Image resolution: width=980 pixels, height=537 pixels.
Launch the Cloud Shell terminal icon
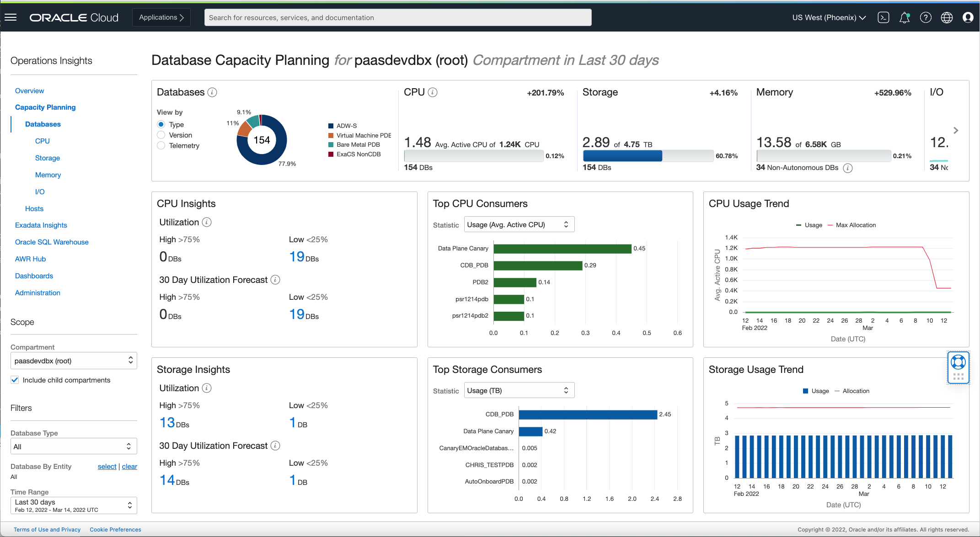click(883, 17)
